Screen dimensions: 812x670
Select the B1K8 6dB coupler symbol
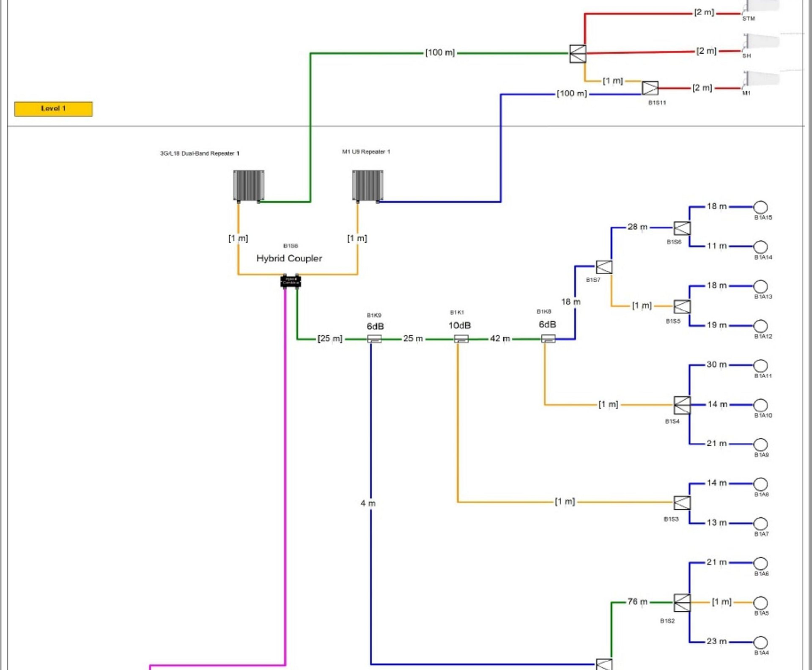pyautogui.click(x=548, y=338)
